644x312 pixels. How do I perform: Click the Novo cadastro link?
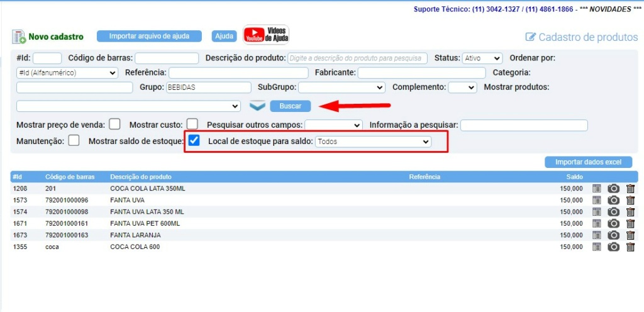point(55,37)
